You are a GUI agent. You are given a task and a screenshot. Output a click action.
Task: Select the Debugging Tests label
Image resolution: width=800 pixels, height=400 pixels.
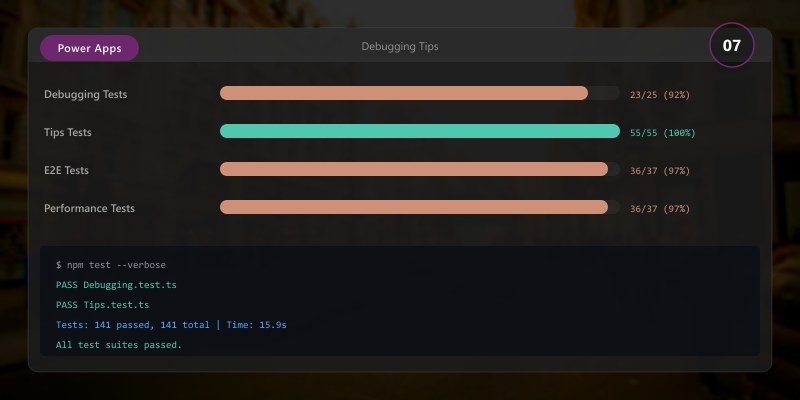point(86,94)
